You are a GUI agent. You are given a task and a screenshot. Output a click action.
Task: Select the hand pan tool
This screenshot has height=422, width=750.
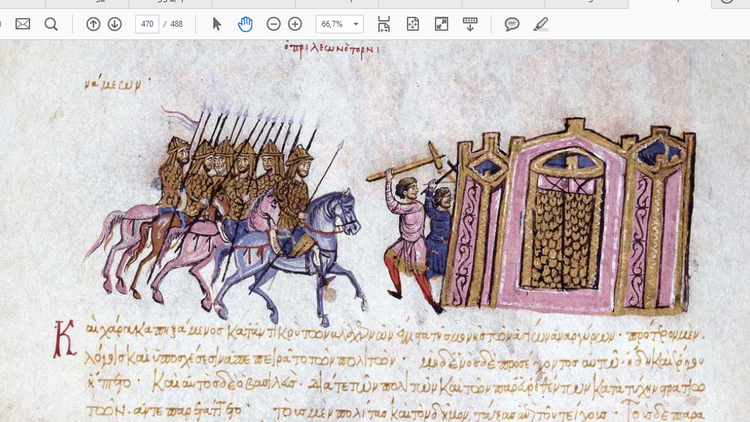click(245, 24)
